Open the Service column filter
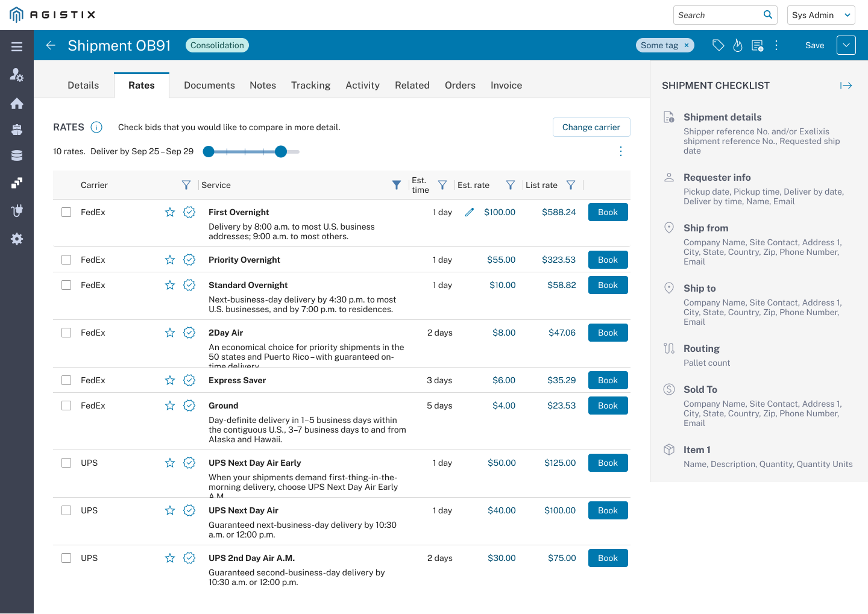This screenshot has height=614, width=868. 396,185
